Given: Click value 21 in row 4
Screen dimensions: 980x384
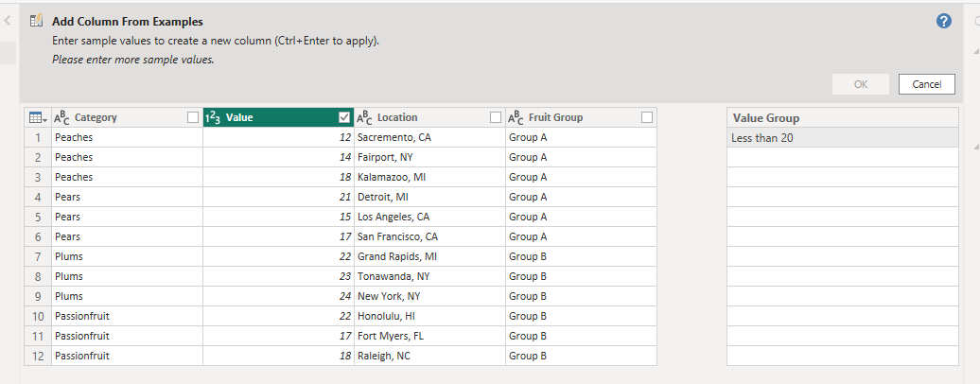Looking at the screenshot, I should tap(278, 197).
